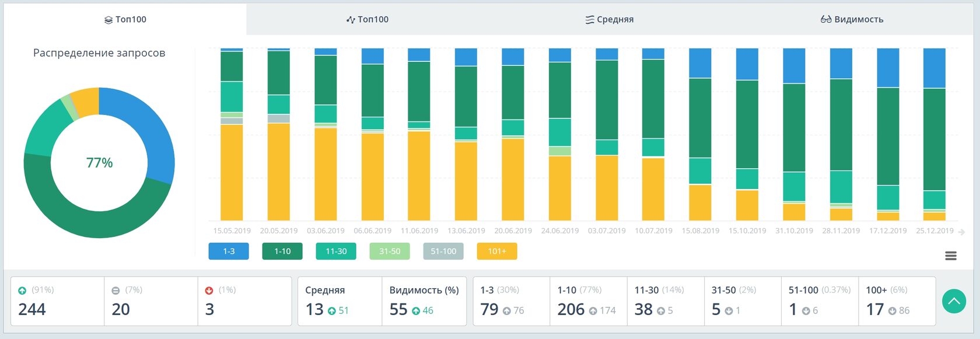Select the 244 improved queries card
The image size is (980, 339).
click(57, 301)
